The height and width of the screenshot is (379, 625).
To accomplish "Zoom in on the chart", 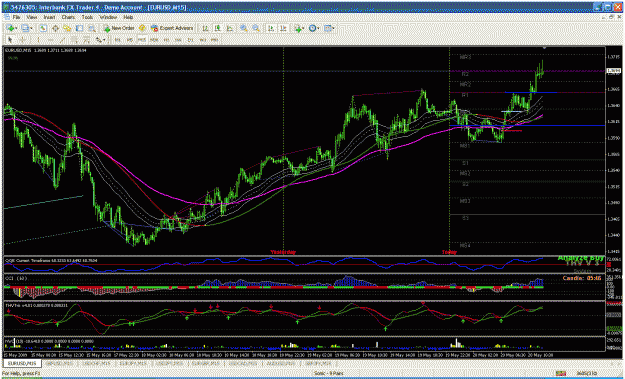I will [x=243, y=28].
